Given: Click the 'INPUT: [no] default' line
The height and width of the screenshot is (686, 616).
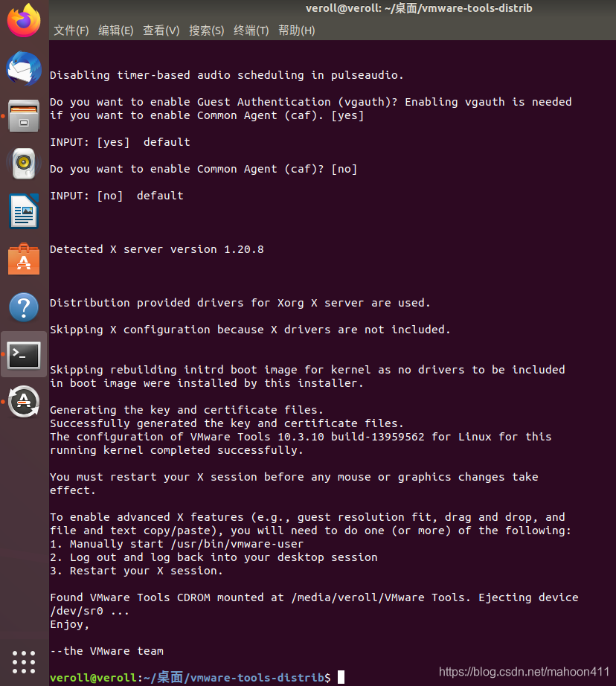Looking at the screenshot, I should click(116, 196).
